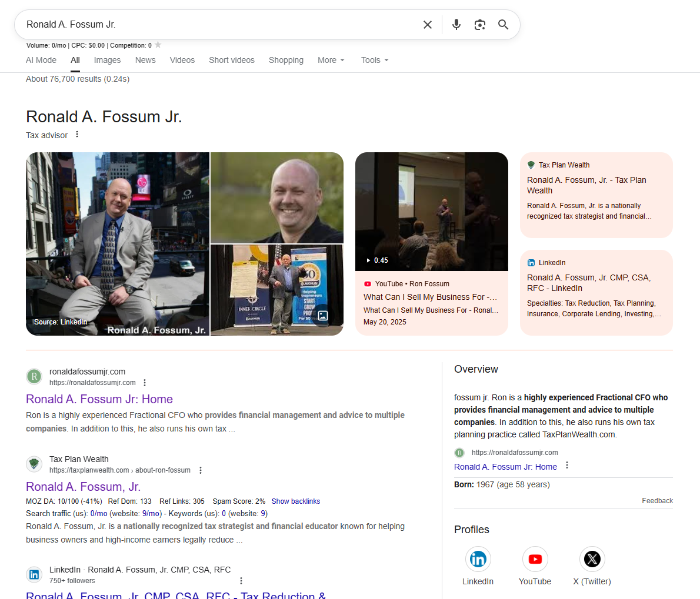Click the ronaldafossumjr.com green R favicon
Screen dimensions: 700x599
34,376
